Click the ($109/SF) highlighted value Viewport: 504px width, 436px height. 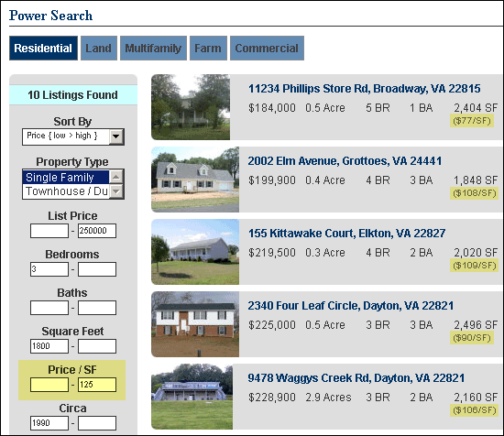tap(474, 266)
